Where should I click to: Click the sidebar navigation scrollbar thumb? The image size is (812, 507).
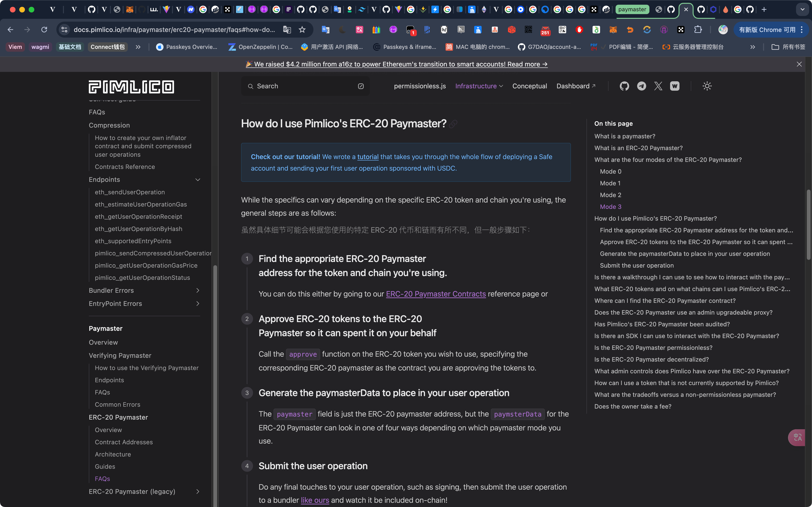tap(215, 386)
